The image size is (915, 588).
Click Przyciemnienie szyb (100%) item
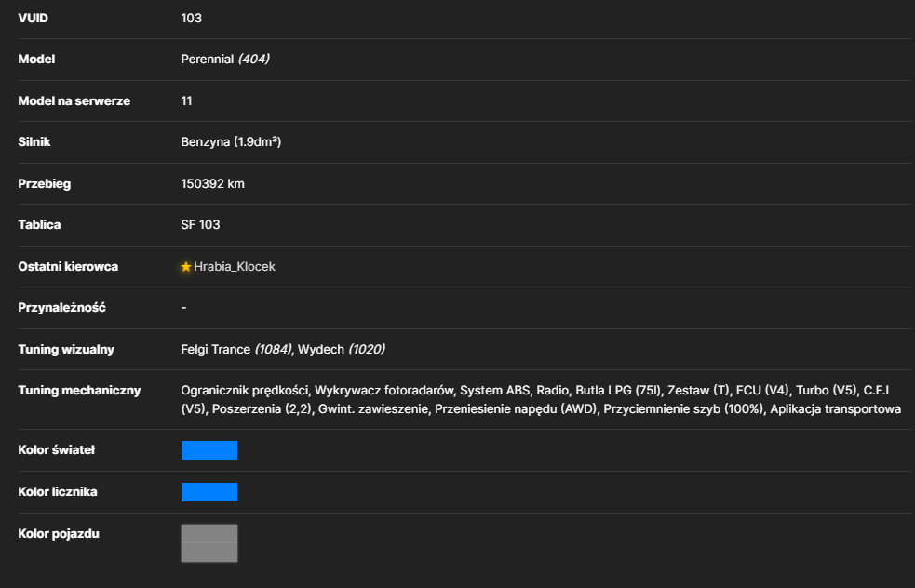[683, 409]
